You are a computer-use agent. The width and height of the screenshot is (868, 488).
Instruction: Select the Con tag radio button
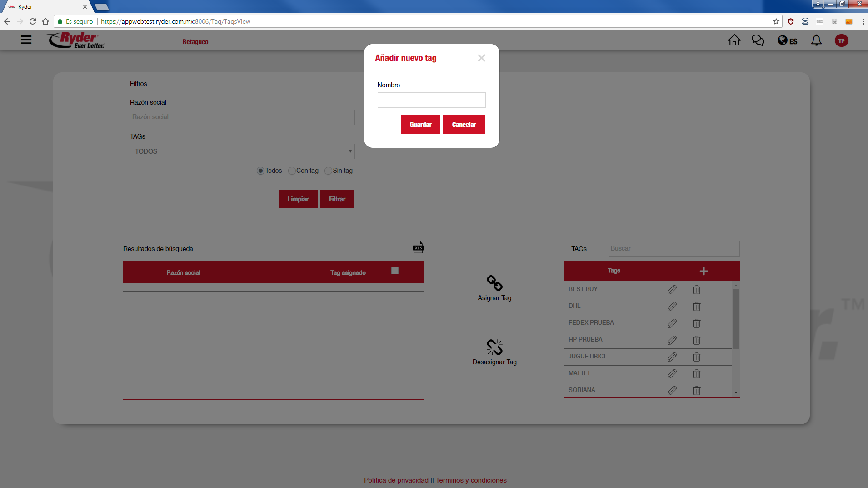(292, 171)
